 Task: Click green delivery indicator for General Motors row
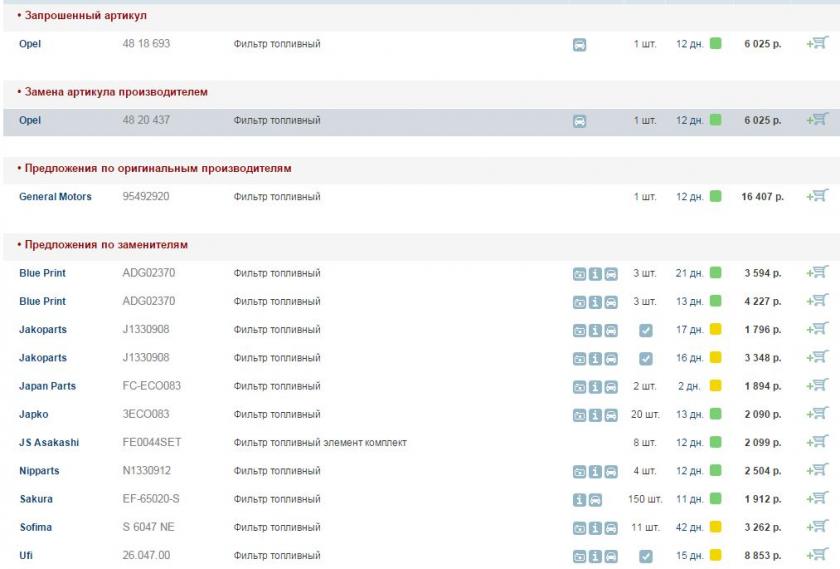pyautogui.click(x=715, y=196)
